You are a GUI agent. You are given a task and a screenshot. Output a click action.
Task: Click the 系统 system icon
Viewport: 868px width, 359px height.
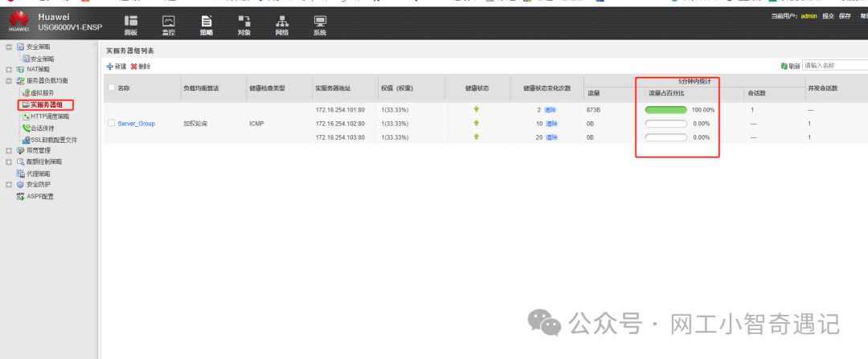pos(320,21)
